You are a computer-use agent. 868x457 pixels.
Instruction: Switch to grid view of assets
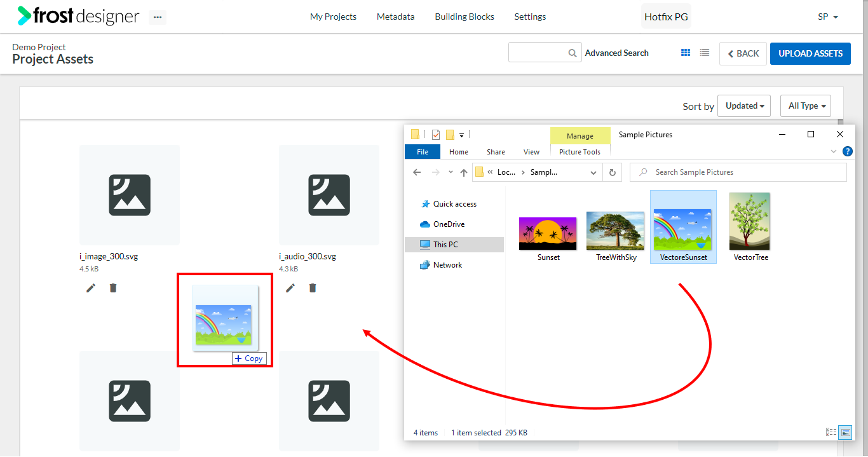[686, 53]
